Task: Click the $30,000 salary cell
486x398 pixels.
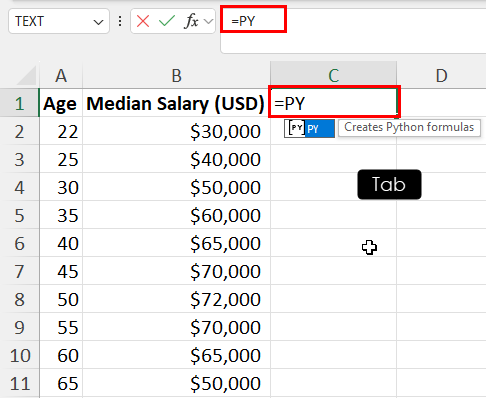Action: pos(176,131)
